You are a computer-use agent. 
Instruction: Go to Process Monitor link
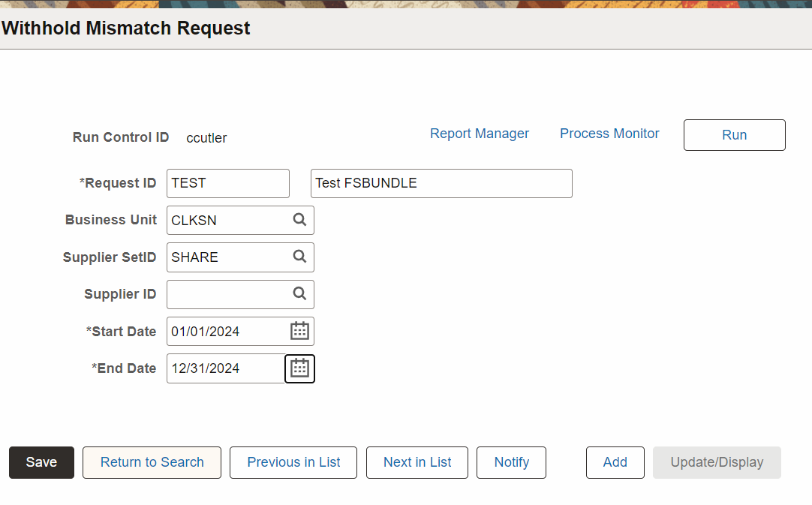coord(609,134)
